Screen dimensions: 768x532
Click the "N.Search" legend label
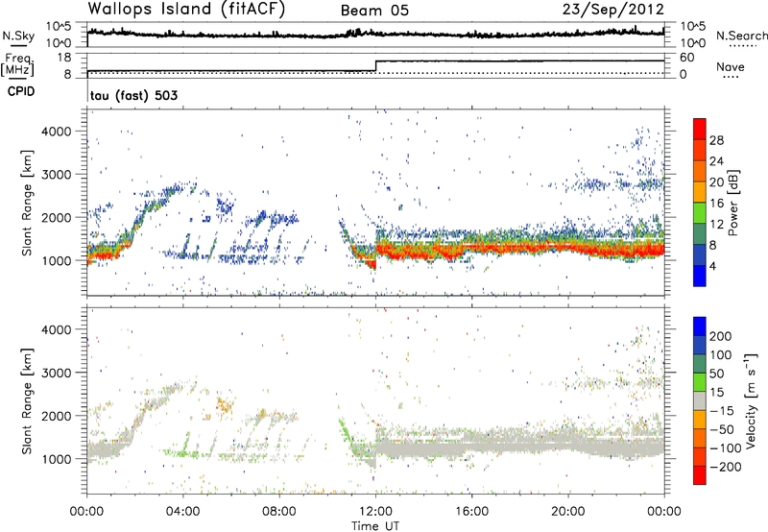pos(741,36)
